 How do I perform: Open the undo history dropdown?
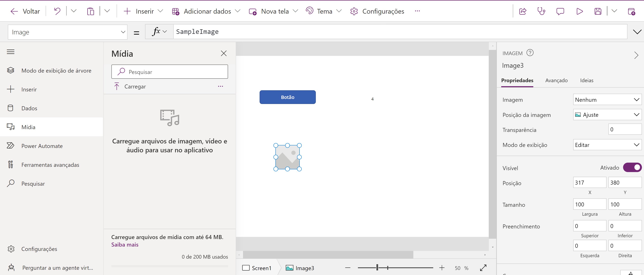[74, 11]
